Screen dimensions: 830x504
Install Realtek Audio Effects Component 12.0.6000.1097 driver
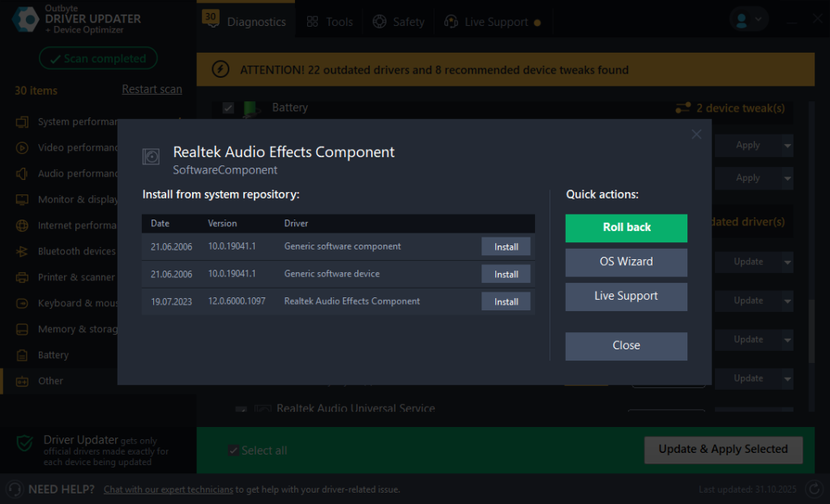point(506,301)
